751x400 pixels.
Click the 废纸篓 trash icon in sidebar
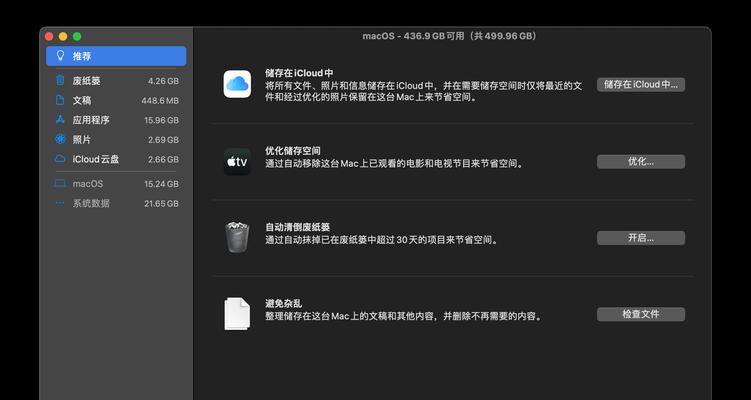pos(60,80)
